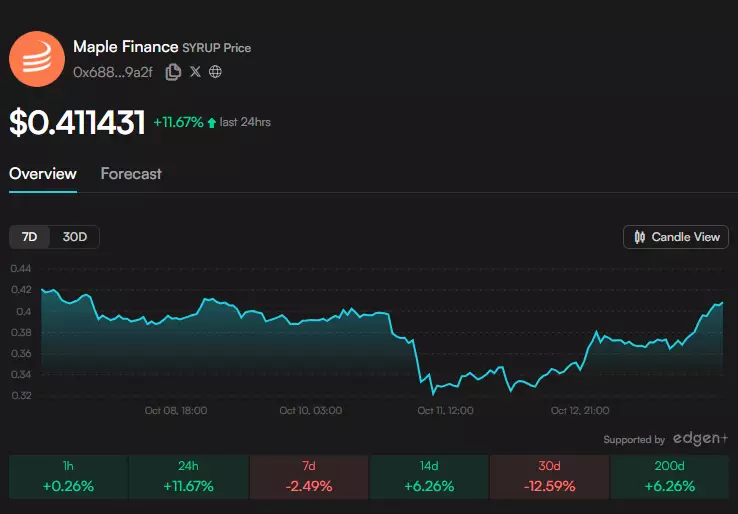Copy the contract address
Image resolution: width=738 pixels, height=514 pixels.
click(x=173, y=72)
